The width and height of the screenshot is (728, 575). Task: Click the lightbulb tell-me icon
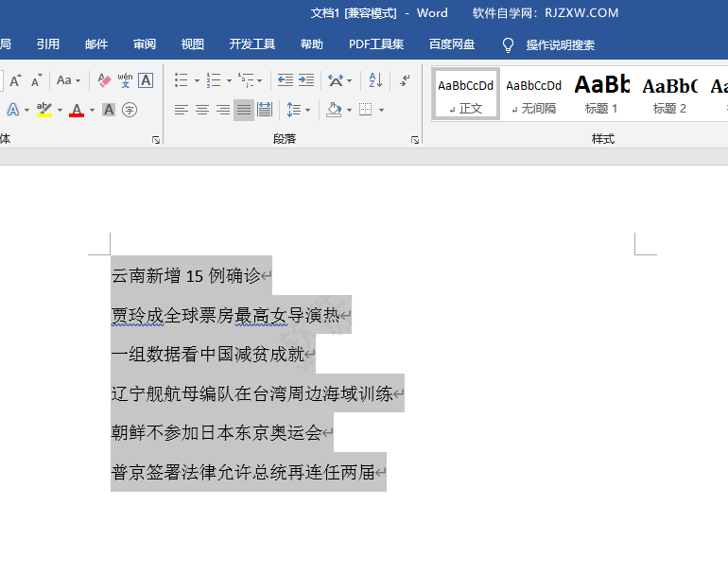(x=508, y=45)
